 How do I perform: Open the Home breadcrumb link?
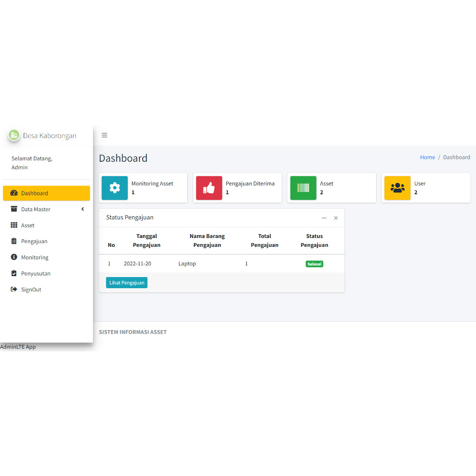tap(427, 157)
